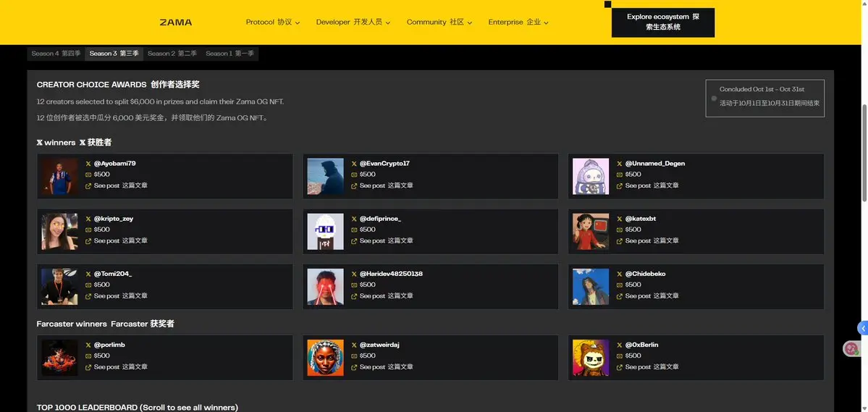Screen dimensions: 868x412
Task: Open See post link for @porlimb
Action: (x=121, y=367)
